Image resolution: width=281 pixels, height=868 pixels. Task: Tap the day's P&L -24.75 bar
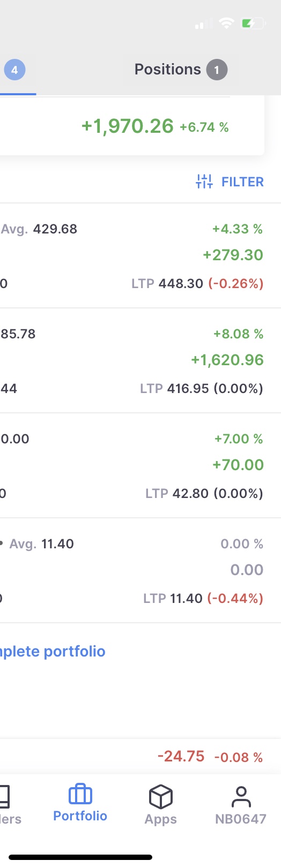pyautogui.click(x=140, y=757)
